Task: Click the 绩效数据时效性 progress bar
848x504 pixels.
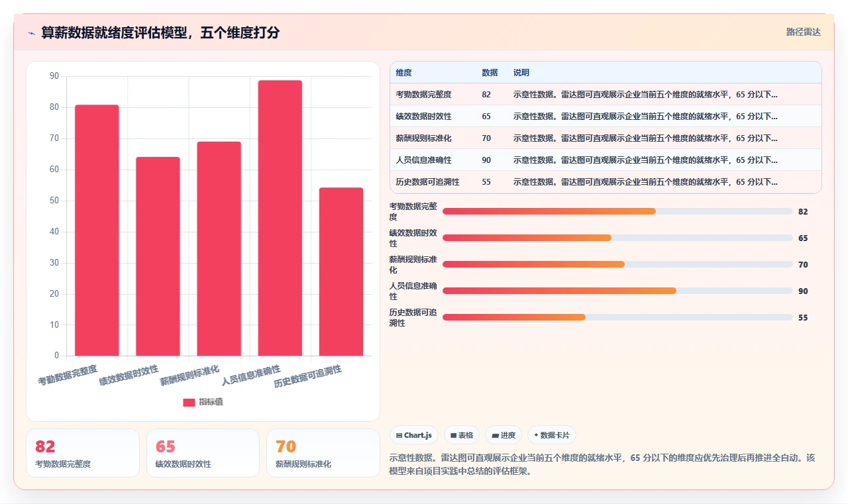Action: 617,238
